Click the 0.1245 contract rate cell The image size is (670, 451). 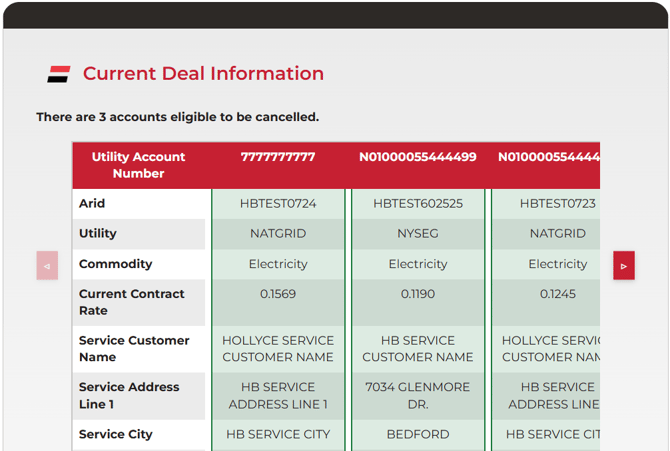[x=556, y=295]
